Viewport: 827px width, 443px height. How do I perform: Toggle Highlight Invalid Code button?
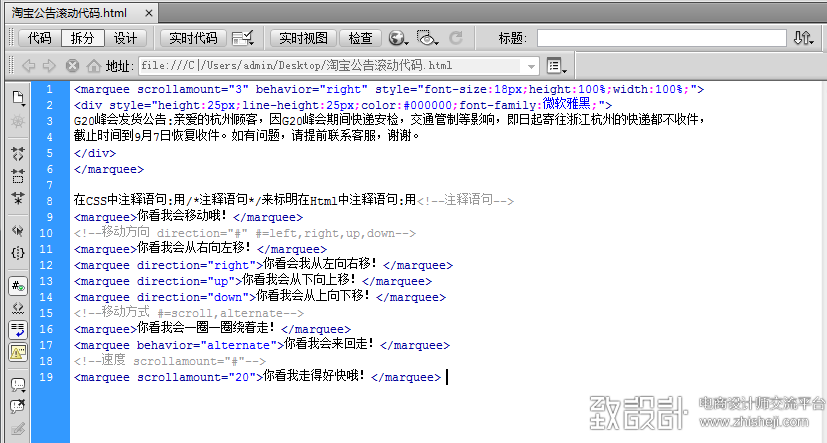pos(18,307)
